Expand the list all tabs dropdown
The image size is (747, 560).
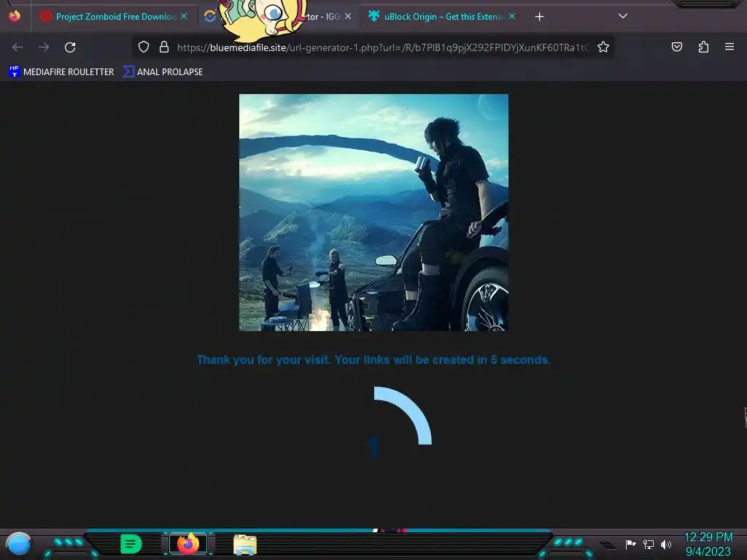coord(623,16)
